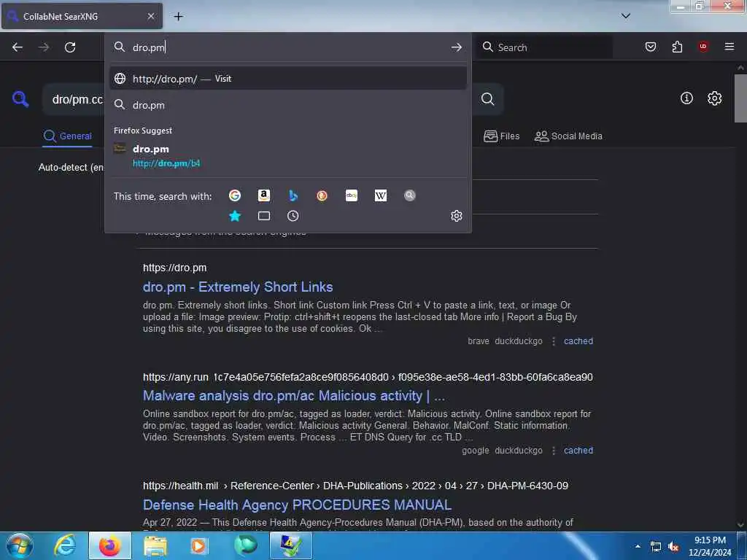Close the CollabNet SearXNG tab
Screen dimensions: 747x560
150,16
